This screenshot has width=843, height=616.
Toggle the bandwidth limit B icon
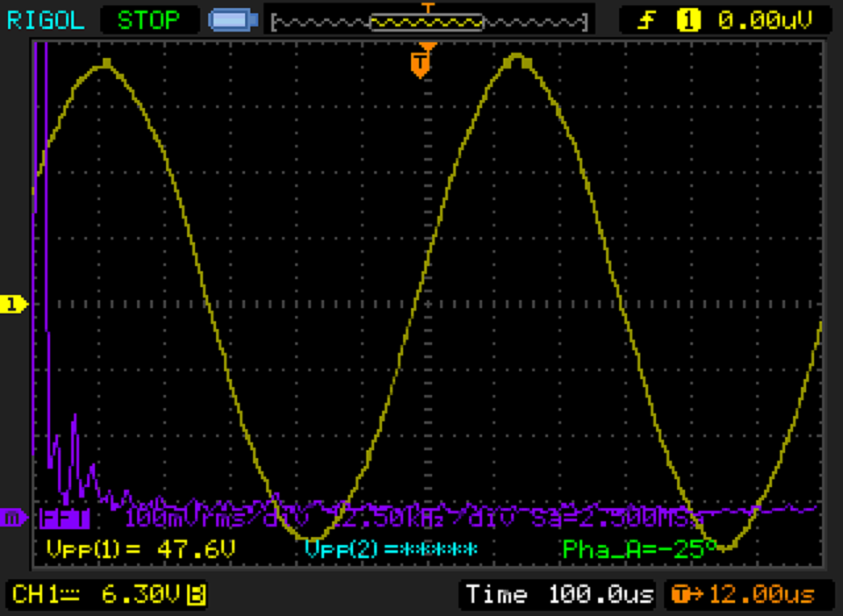click(x=198, y=596)
